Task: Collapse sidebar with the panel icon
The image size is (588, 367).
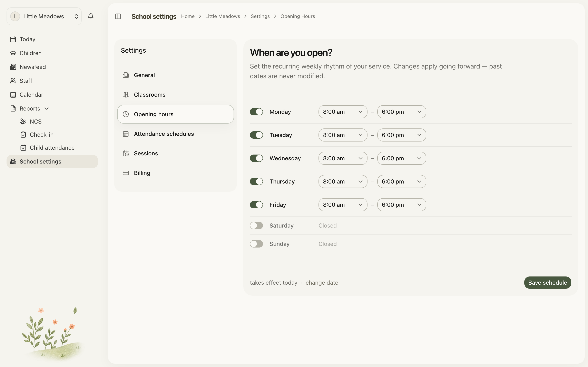Action: [x=118, y=16]
